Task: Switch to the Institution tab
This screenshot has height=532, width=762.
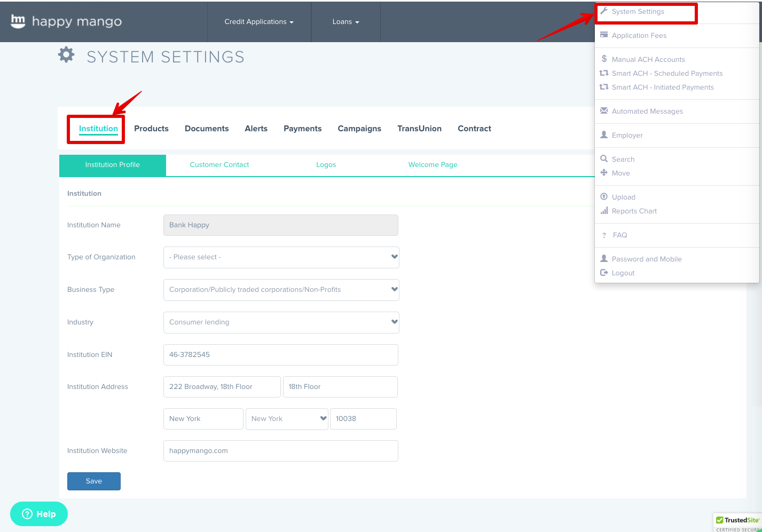Action: tap(98, 129)
